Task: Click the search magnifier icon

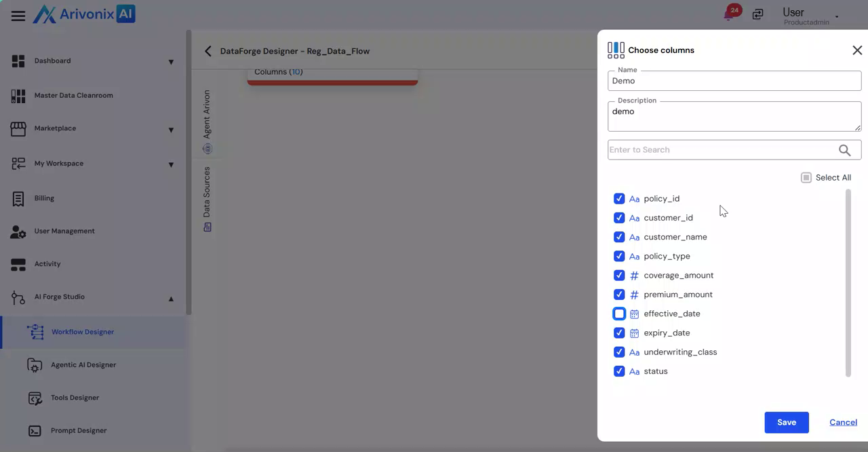Action: click(844, 150)
